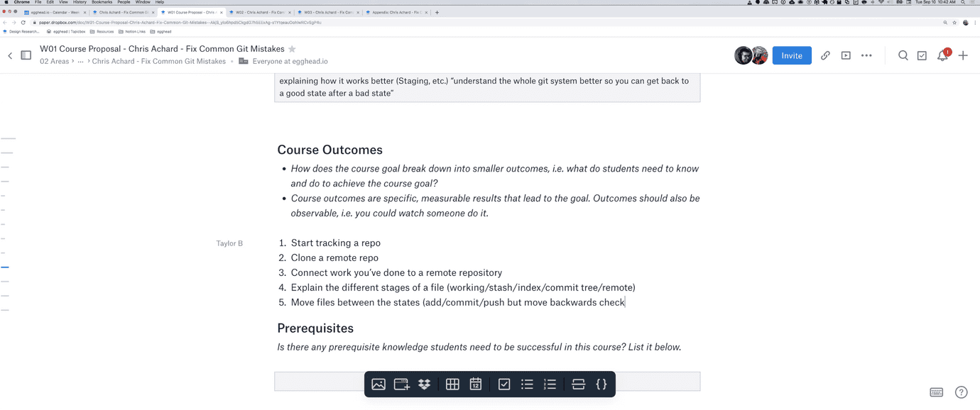Open the three-dot overflow menu
This screenshot has width=980, height=410.
[x=866, y=55]
